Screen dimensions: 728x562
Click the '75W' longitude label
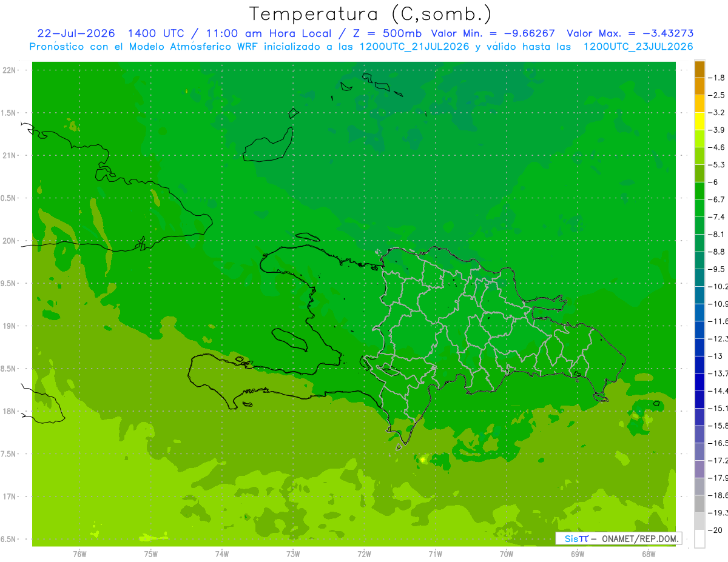(x=151, y=554)
